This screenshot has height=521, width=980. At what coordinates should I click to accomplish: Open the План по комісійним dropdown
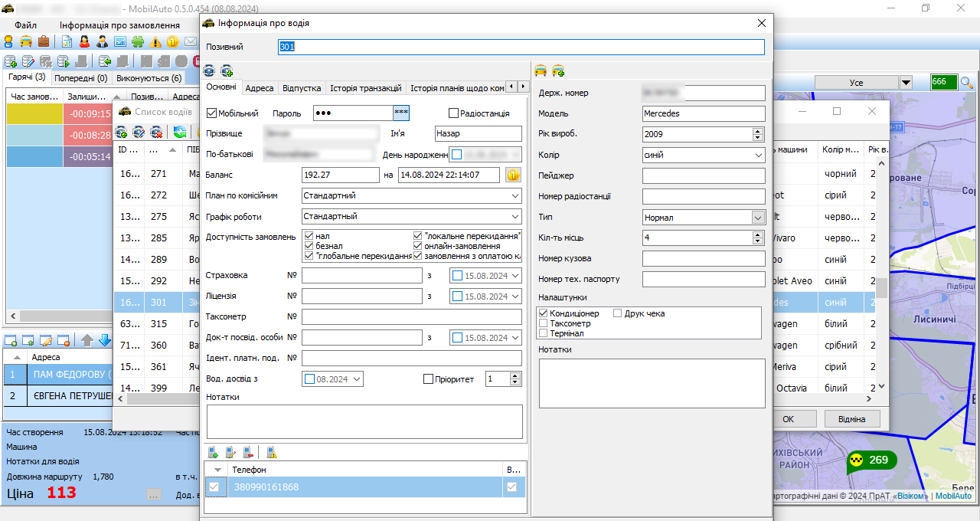point(515,196)
